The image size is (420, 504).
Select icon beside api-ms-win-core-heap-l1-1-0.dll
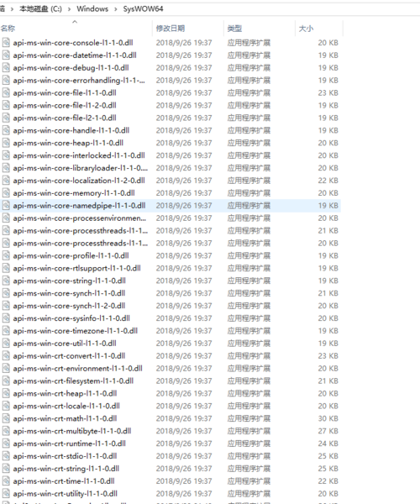pos(6,143)
